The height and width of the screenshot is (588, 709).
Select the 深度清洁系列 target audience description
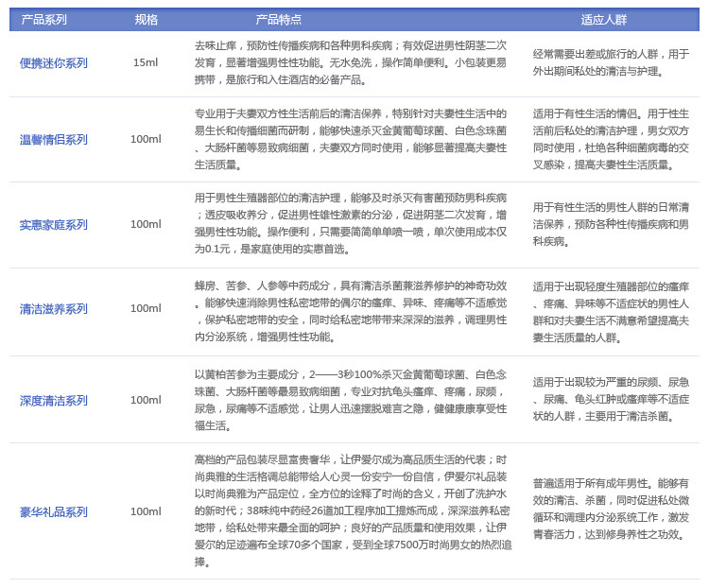[x=611, y=399]
